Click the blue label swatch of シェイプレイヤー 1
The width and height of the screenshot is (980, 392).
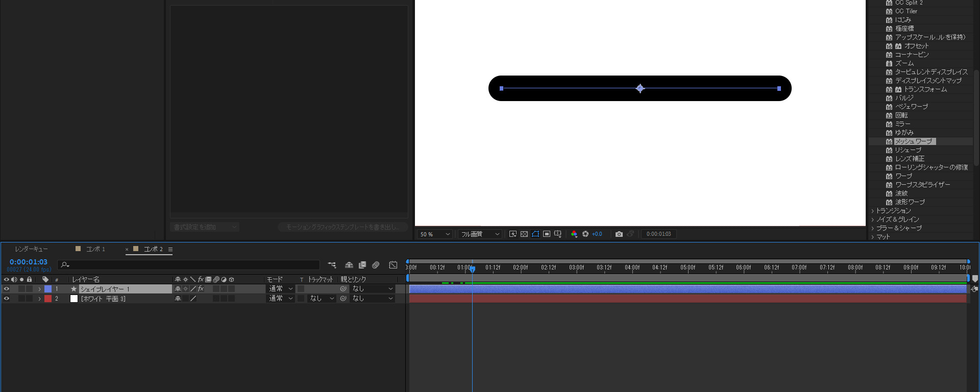[48, 289]
